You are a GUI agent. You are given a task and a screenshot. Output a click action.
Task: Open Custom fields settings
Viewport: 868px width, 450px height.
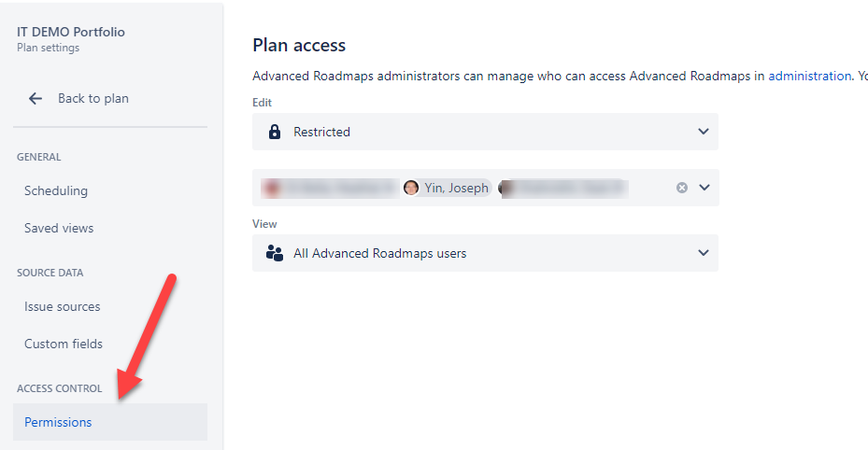pos(64,344)
